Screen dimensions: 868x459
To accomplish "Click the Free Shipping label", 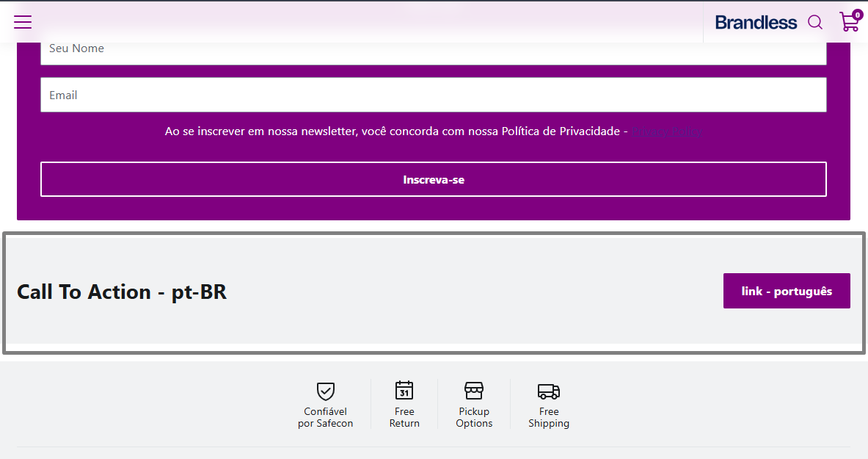I will 549,417.
